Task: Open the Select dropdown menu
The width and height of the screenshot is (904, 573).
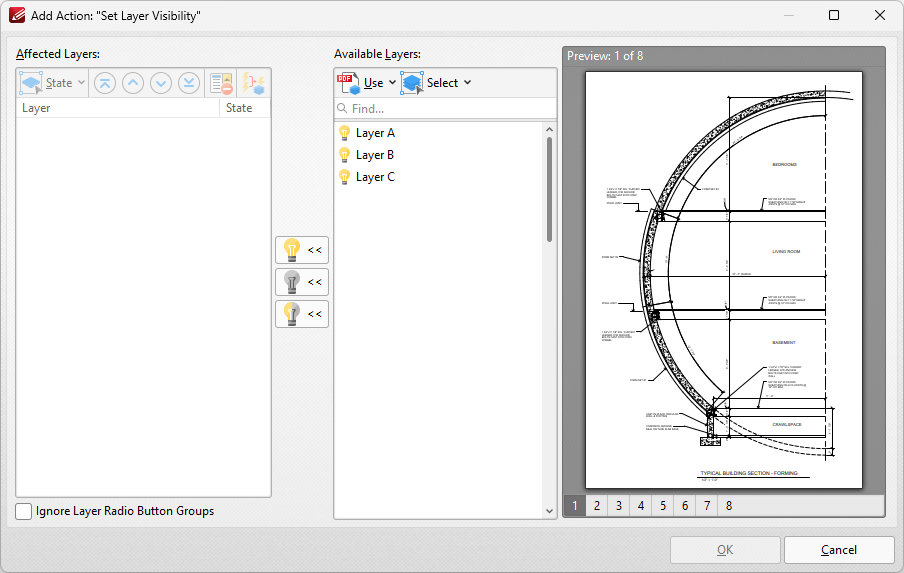Action: coord(436,83)
